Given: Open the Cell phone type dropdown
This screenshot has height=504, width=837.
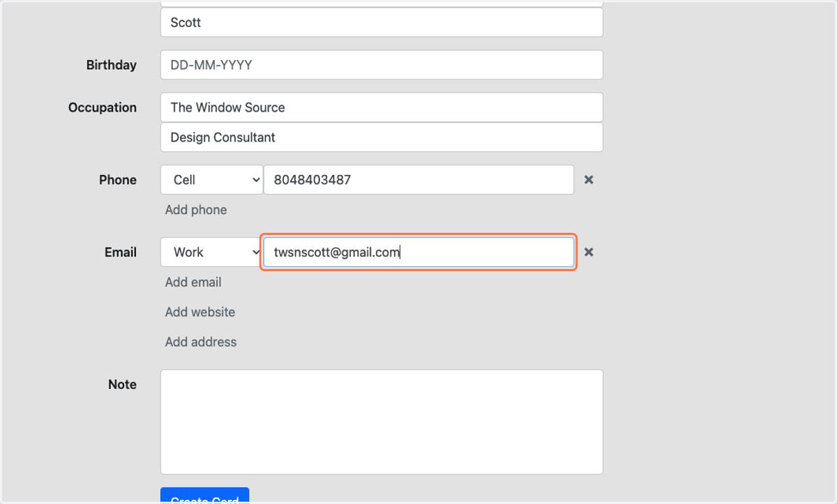Looking at the screenshot, I should click(x=211, y=180).
